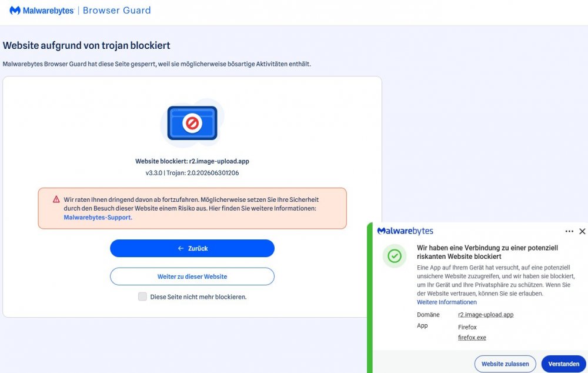Click the Malwarebytes logo in the notification
Screen dimensions: 588x373
click(x=405, y=231)
